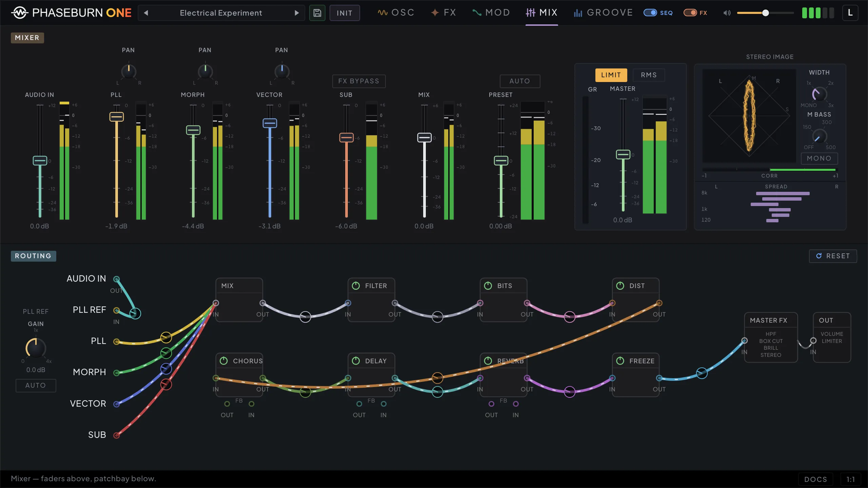This screenshot has width=868, height=488.
Task: Click the MORPH channel fader handle
Action: coord(193,130)
